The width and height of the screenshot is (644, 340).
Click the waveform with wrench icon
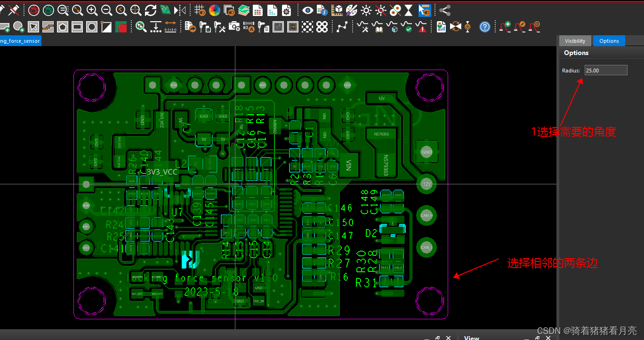[362, 27]
